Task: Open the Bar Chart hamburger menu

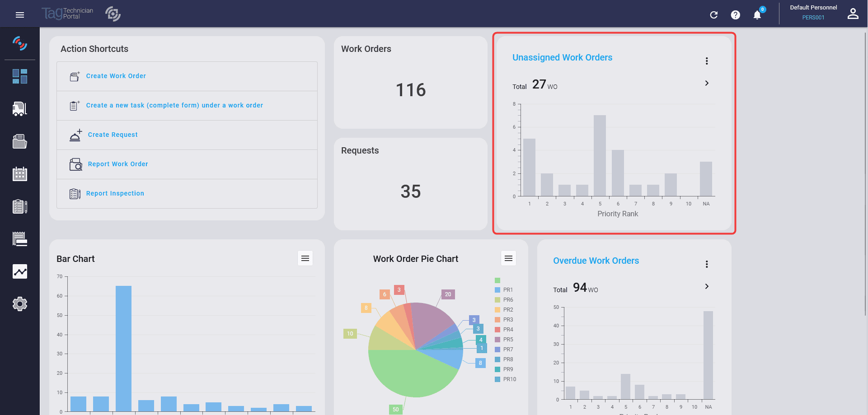Action: point(305,258)
